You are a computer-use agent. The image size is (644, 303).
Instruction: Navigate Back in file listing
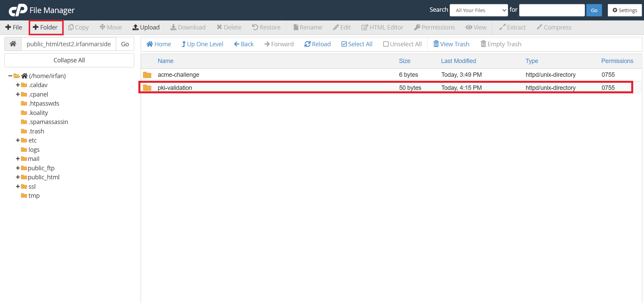pyautogui.click(x=244, y=44)
